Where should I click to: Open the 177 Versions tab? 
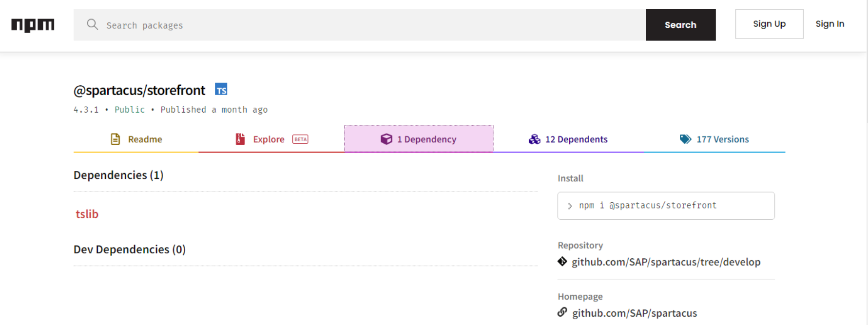click(x=714, y=139)
